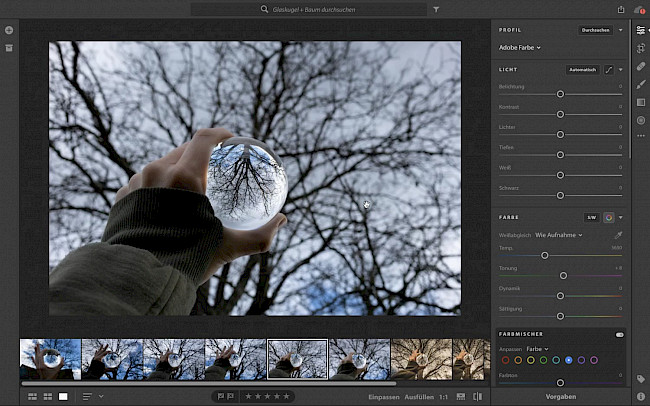Open the linear gradient tool
This screenshot has height=406, width=650.
pyautogui.click(x=641, y=102)
